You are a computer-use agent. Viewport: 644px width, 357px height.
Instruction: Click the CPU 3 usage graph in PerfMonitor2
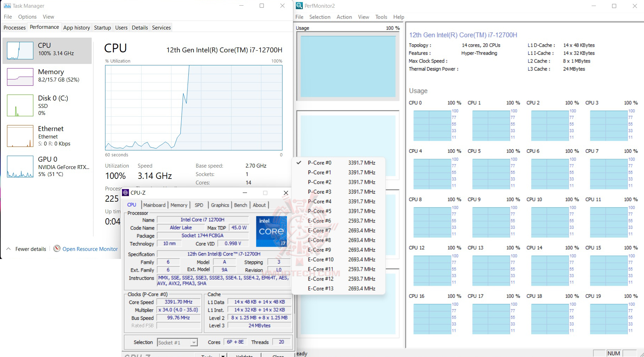click(x=609, y=125)
